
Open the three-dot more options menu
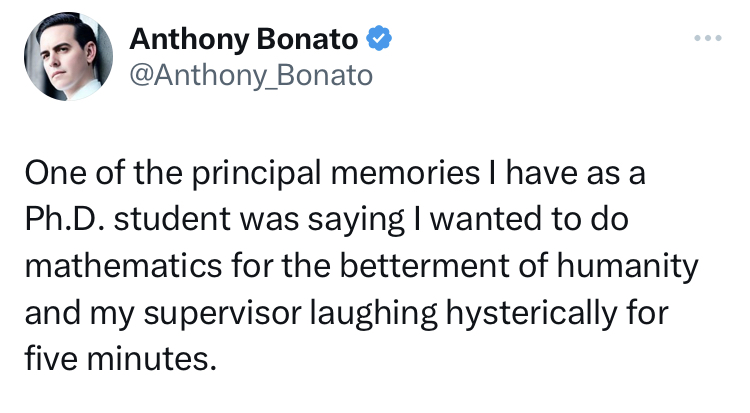(x=707, y=39)
